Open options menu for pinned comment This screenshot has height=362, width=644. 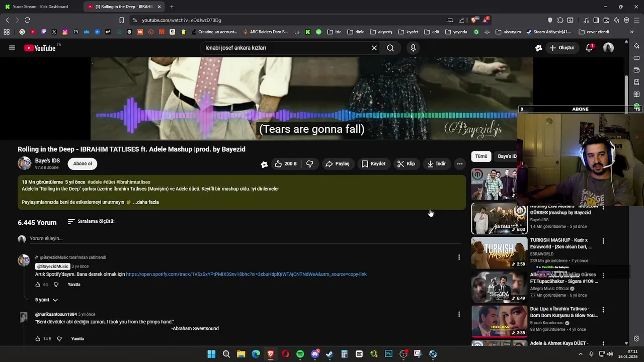pos(459,257)
